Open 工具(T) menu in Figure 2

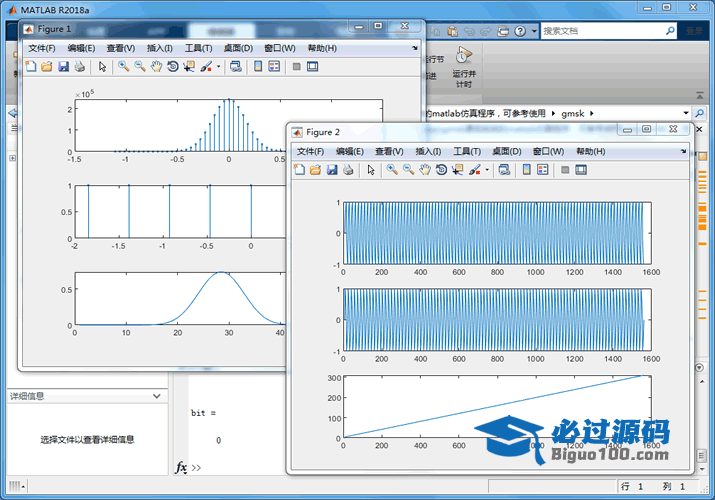[x=467, y=151]
